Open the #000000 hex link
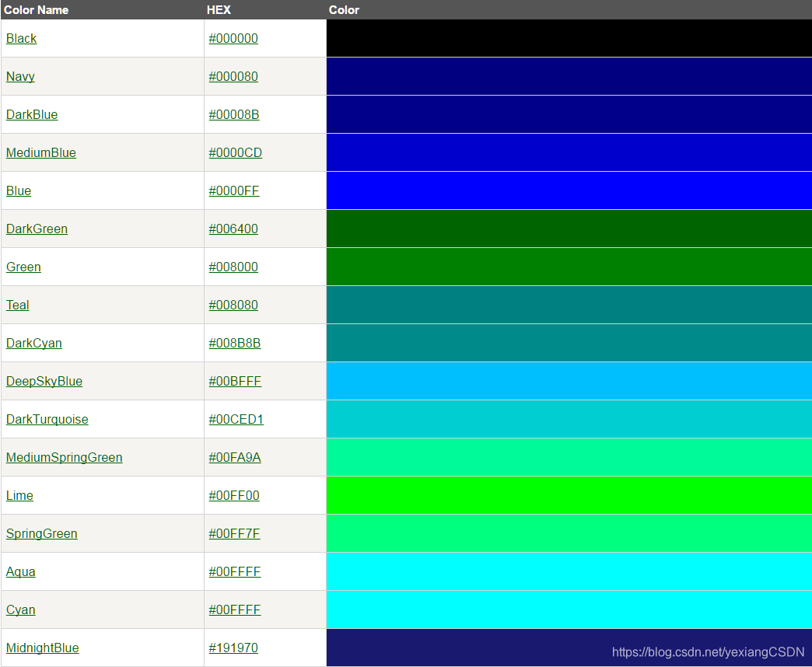This screenshot has width=812, height=667. (x=233, y=38)
